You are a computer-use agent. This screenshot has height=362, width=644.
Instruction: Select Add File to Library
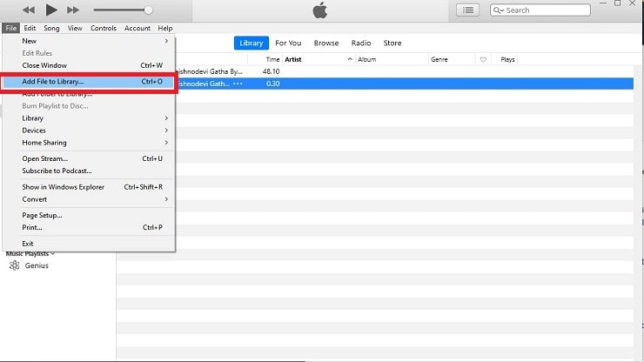click(89, 81)
